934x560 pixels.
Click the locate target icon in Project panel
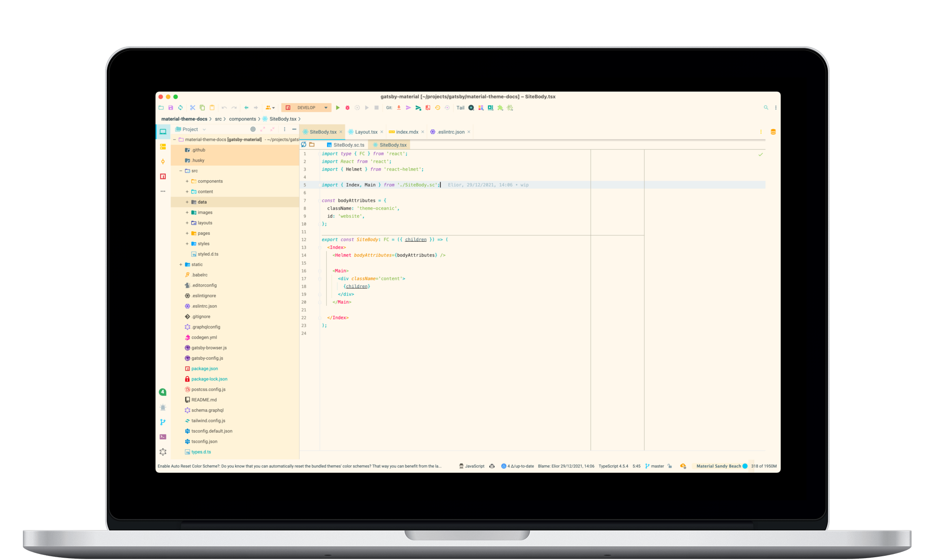[x=253, y=129]
